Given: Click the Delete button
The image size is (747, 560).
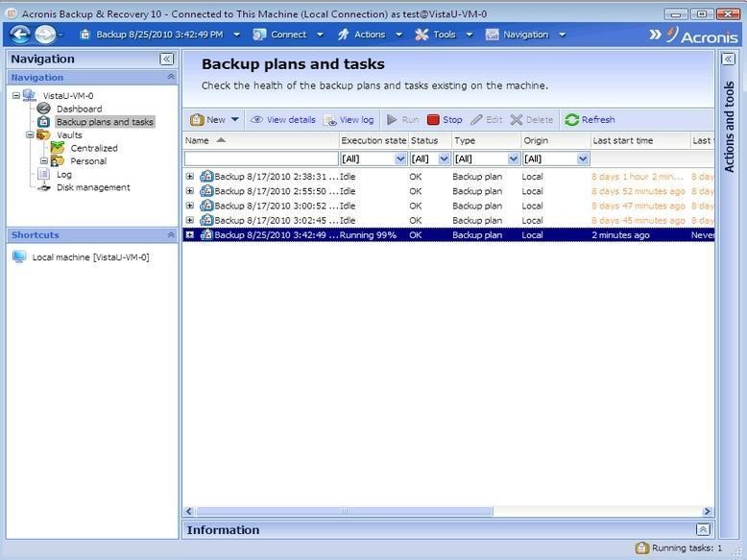Looking at the screenshot, I should click(x=532, y=120).
